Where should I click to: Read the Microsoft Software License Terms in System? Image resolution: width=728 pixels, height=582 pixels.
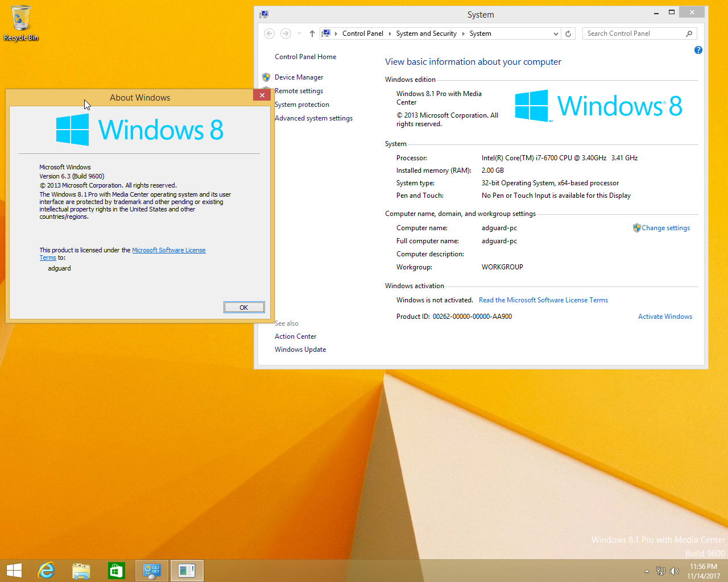(543, 300)
